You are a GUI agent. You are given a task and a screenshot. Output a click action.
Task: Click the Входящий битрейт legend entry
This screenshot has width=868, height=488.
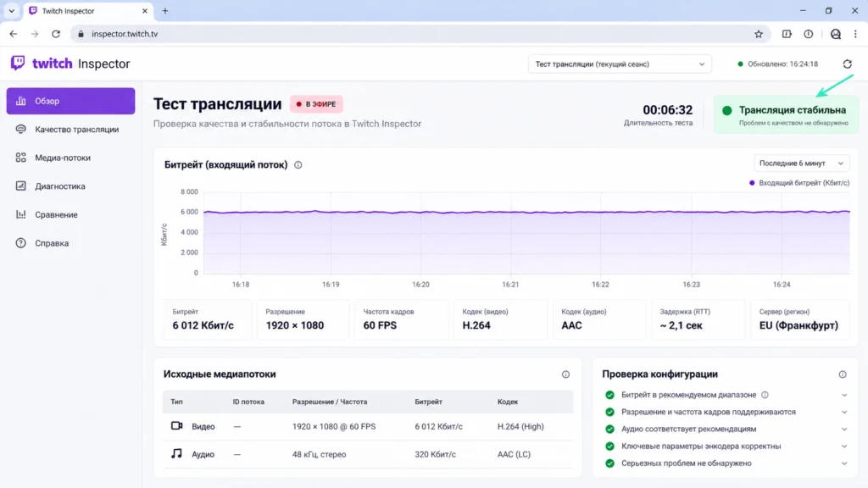tap(798, 183)
